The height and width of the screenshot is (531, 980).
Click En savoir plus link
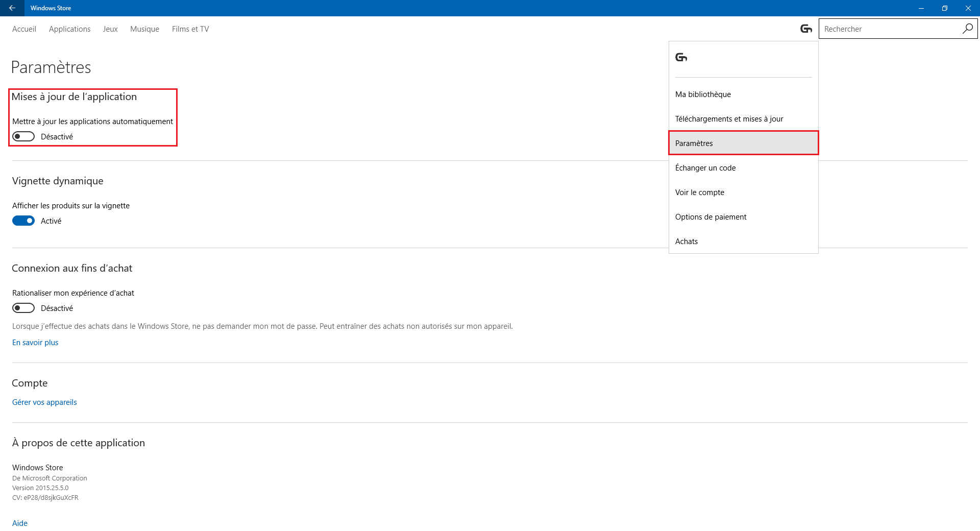[x=35, y=343]
